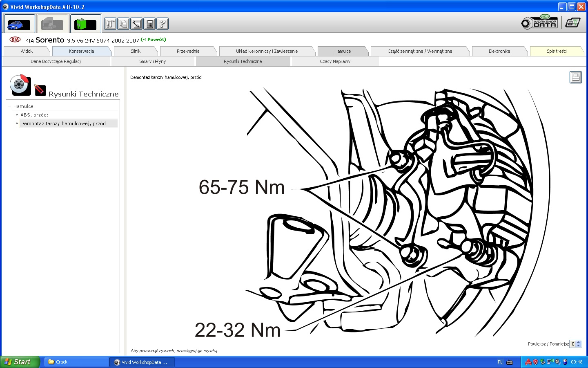Click the stacked documents toolbar icon

click(123, 24)
